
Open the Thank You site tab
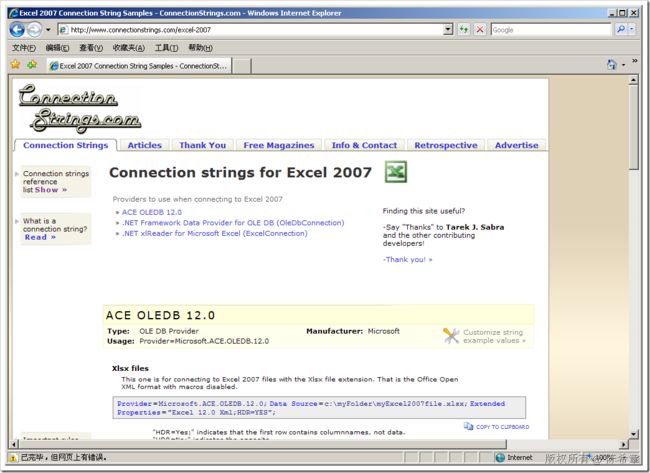point(203,145)
